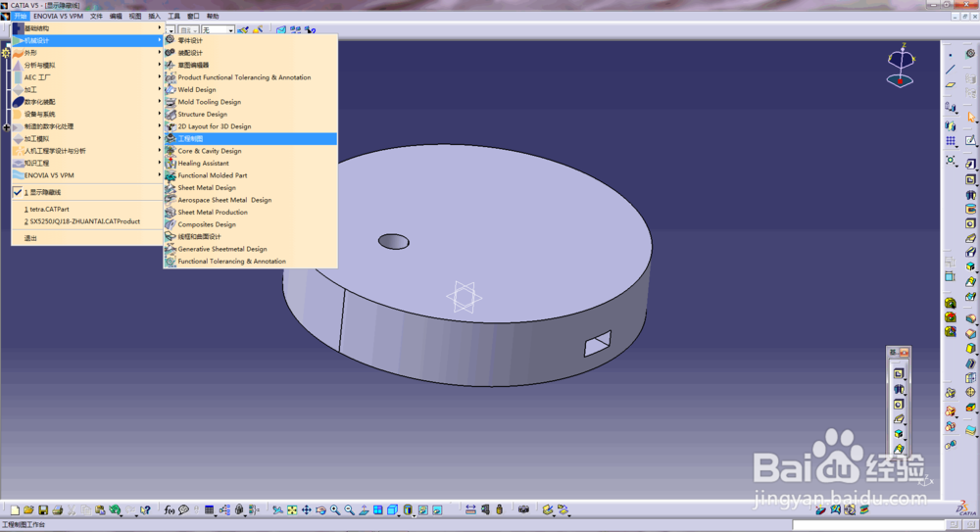
Task: Click the Capture camera icon
Action: [x=523, y=510]
